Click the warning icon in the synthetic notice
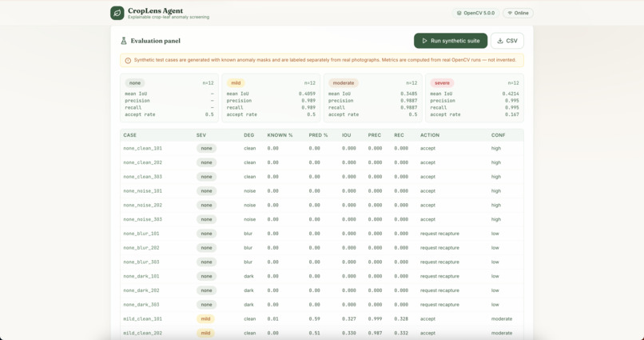Screen dimensions: 644x340 (x=128, y=61)
